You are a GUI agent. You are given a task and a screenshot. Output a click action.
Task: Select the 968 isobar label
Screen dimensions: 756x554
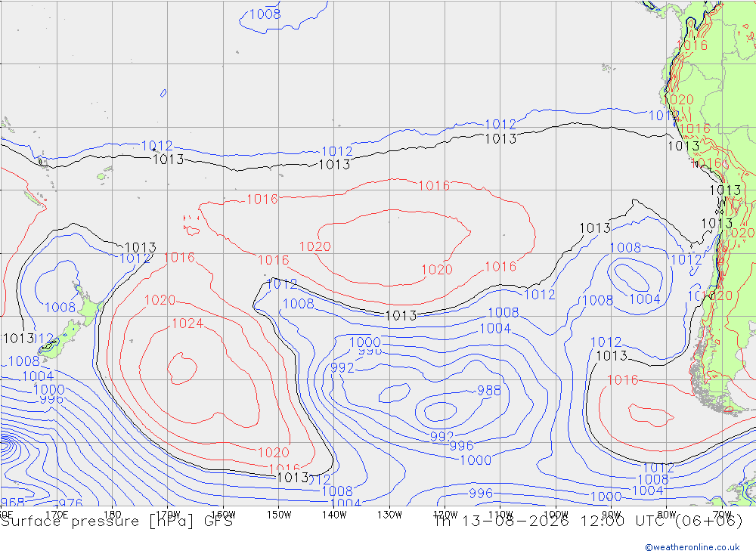(x=13, y=502)
